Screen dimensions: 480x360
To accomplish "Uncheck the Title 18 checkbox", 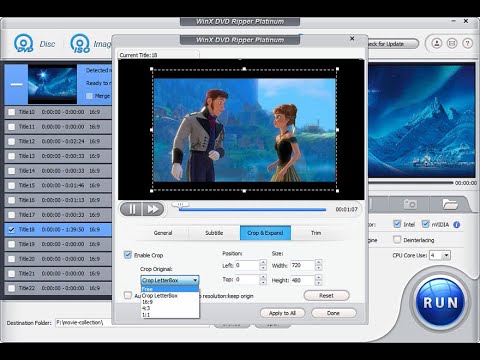I will tap(11, 229).
